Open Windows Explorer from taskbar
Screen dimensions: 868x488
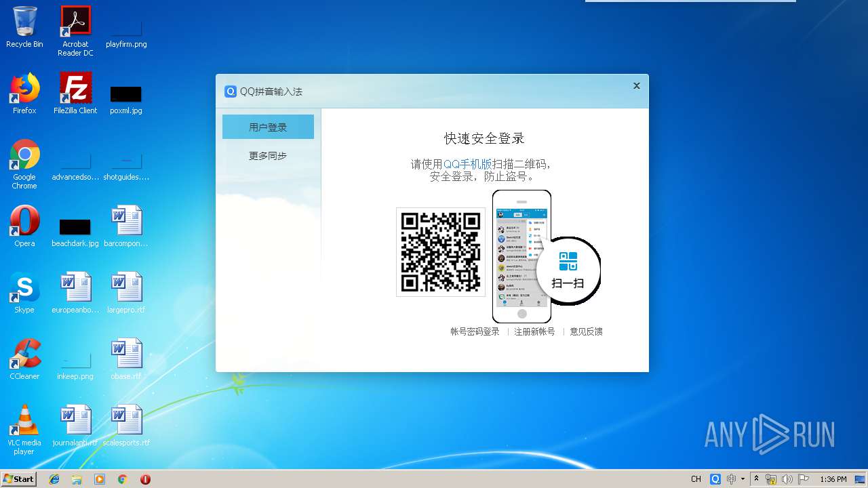point(77,479)
